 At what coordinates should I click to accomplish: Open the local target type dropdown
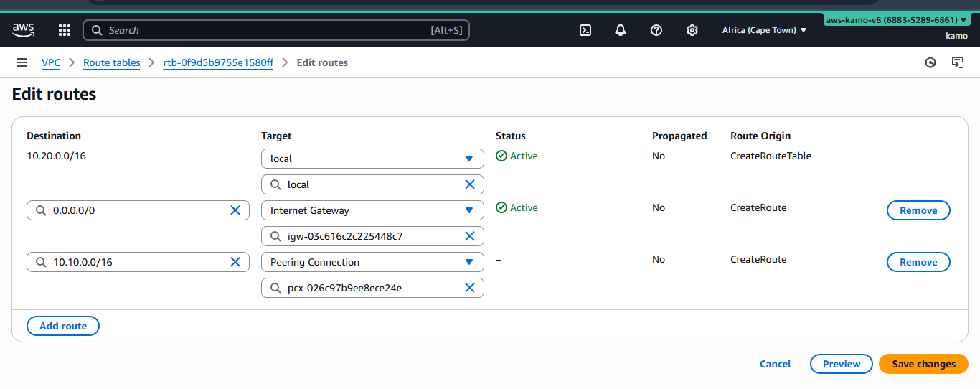click(372, 159)
